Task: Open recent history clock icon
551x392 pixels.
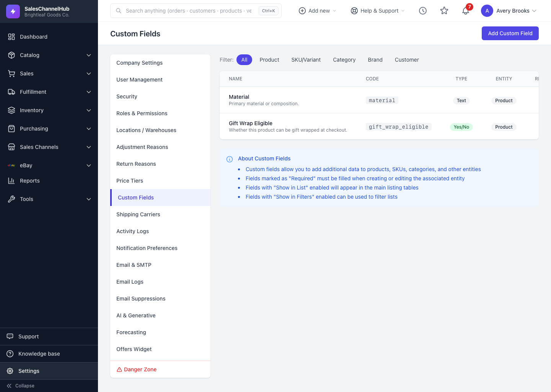Action: pos(423,11)
